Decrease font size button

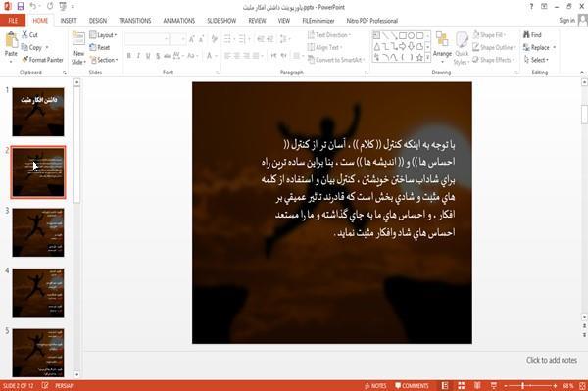[202, 39]
